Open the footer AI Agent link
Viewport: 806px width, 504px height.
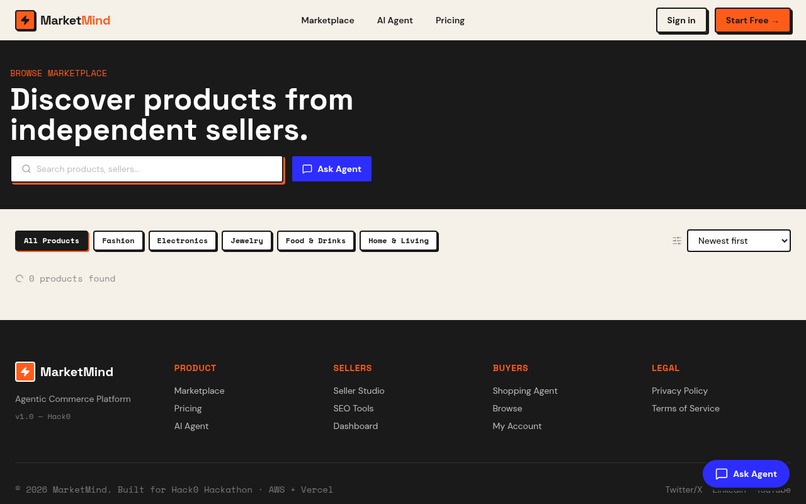[x=191, y=426]
